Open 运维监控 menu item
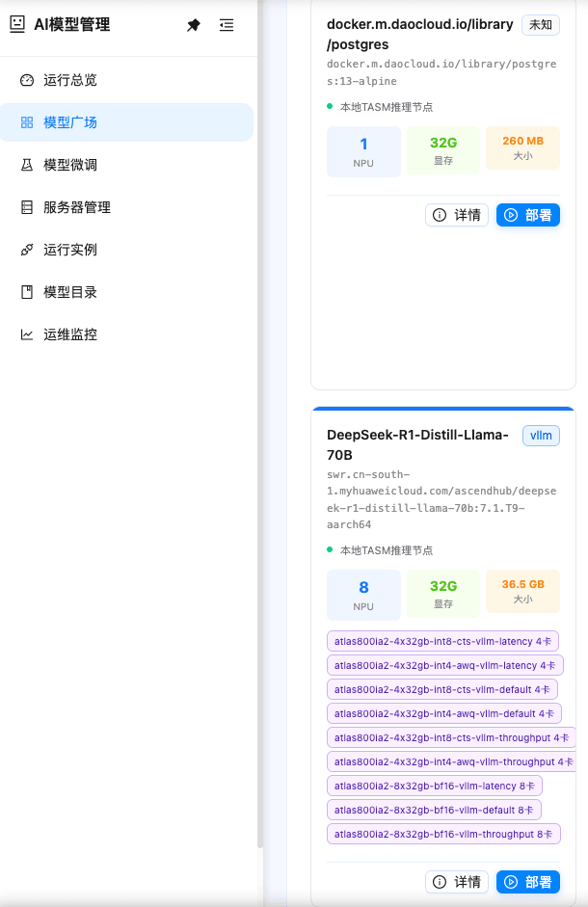This screenshot has height=907, width=588. (126, 334)
